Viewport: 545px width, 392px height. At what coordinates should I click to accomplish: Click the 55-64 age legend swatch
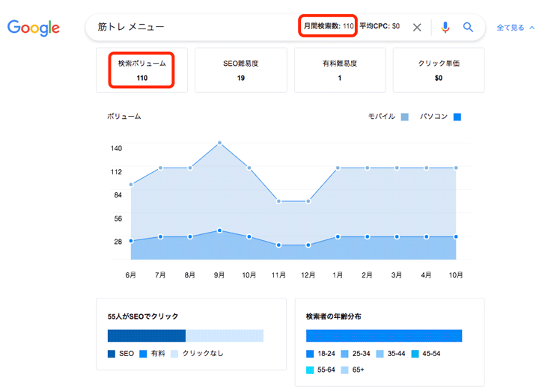[310, 370]
